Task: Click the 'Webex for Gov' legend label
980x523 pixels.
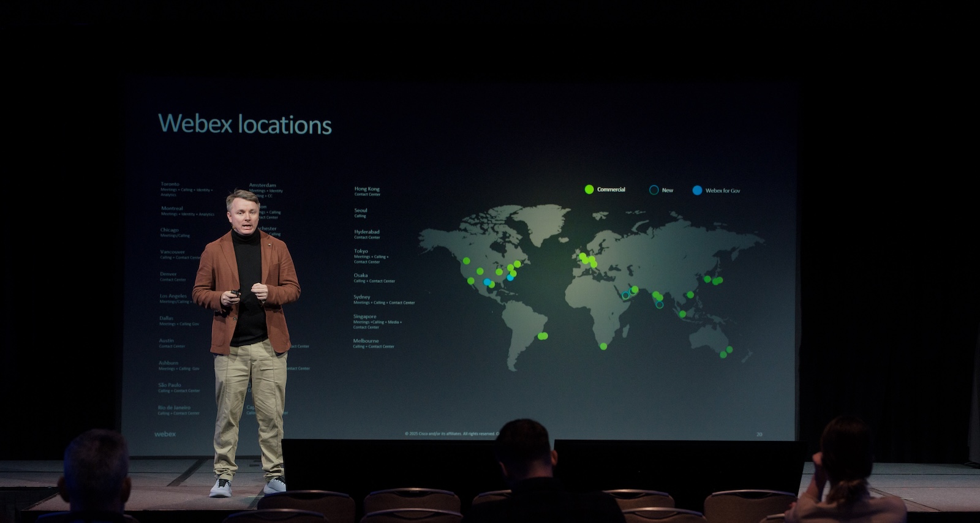Action: pyautogui.click(x=723, y=190)
